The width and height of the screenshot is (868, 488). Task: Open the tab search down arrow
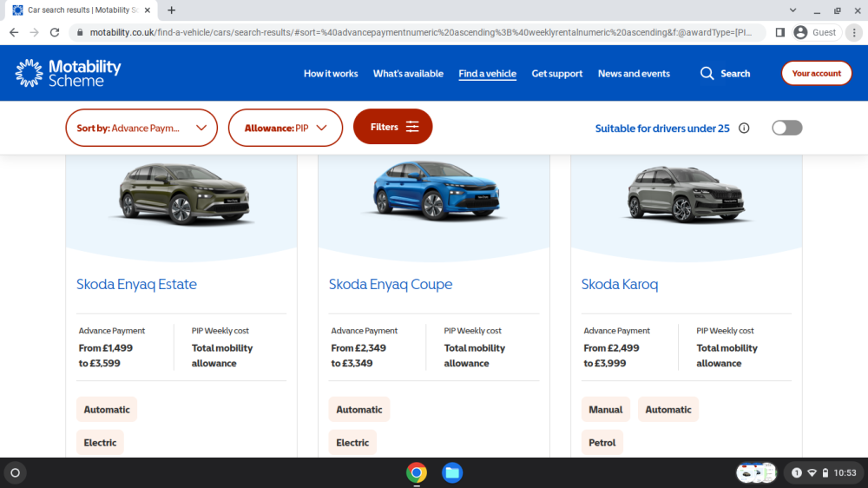pos(792,10)
